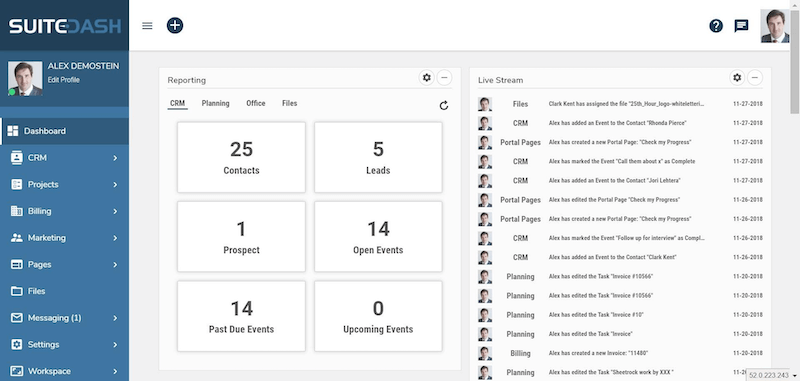
Task: Collapse the Live Stream widget
Action: pos(755,78)
